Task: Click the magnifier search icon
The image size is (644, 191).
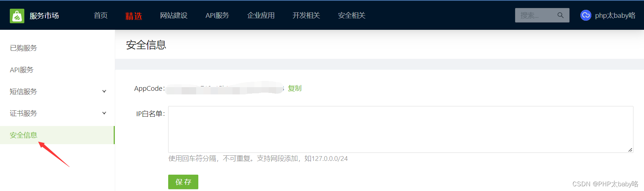Action: point(560,15)
